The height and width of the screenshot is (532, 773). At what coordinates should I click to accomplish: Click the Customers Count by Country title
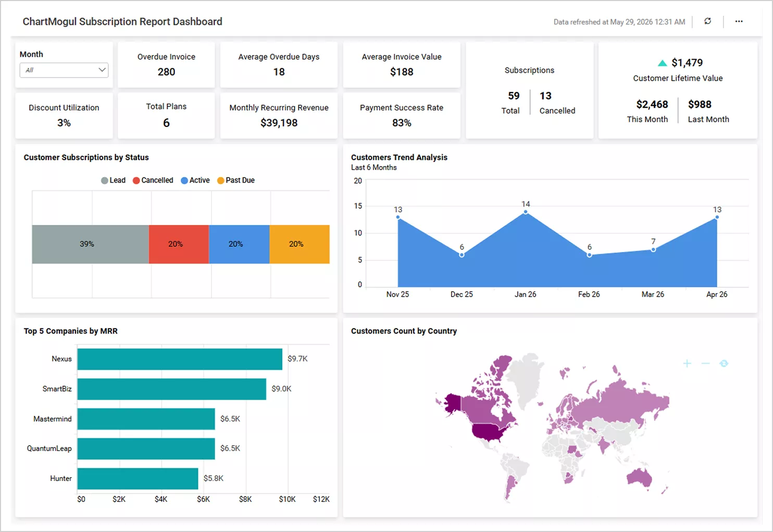pyautogui.click(x=404, y=331)
